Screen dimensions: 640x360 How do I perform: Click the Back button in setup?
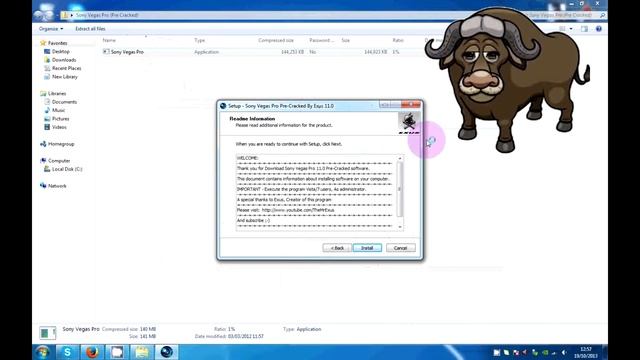[x=337, y=248]
